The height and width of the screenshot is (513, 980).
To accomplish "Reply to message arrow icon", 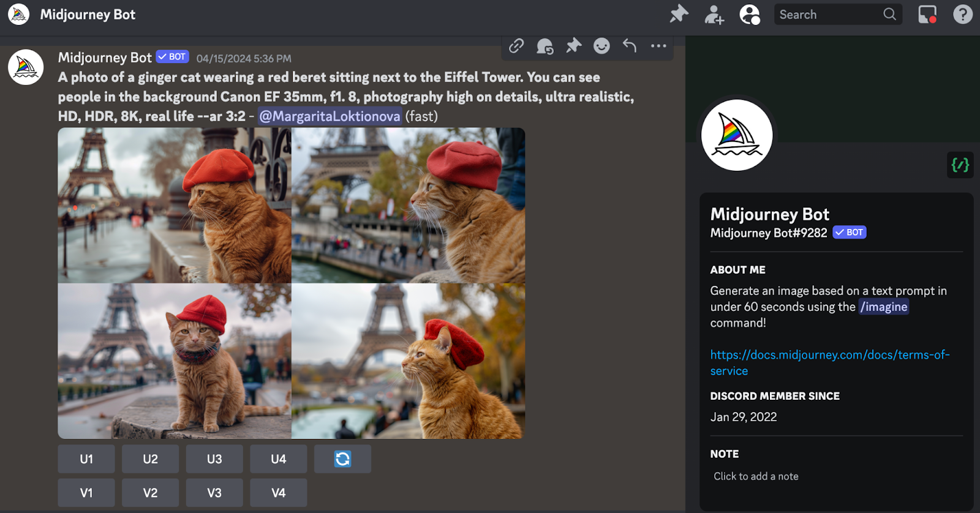I will click(x=630, y=46).
